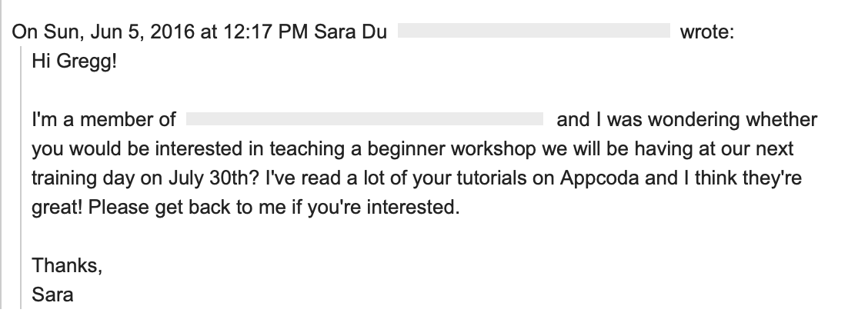Click the 'Sara' signature at the bottom
This screenshot has width=868, height=326.
tap(52, 294)
